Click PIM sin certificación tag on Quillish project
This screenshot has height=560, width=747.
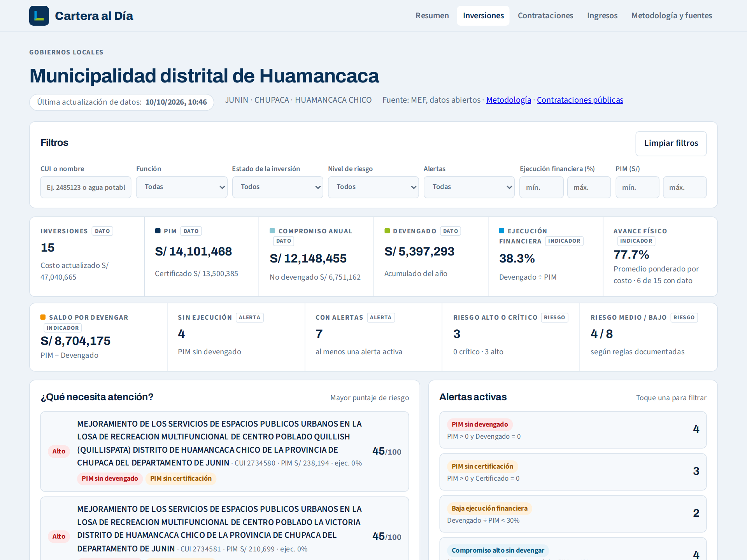pos(181,478)
